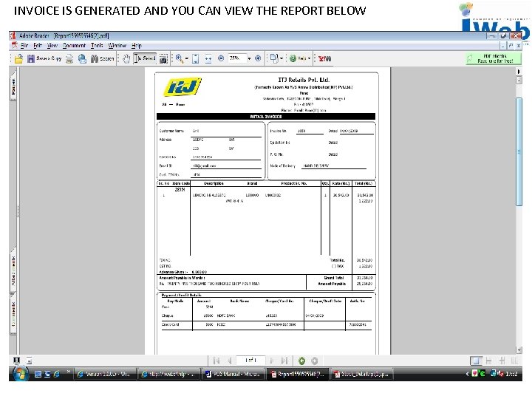Screen dimensions: 532x399
Task: Open the Tools menu
Action: (97, 46)
